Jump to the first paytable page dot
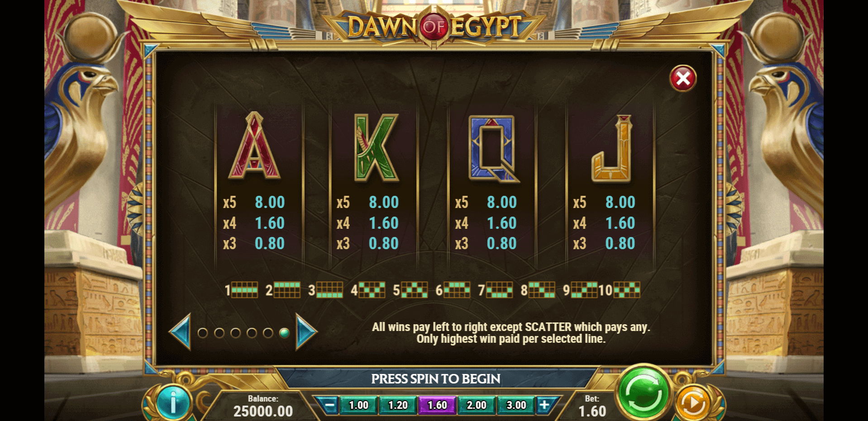868x421 pixels. pyautogui.click(x=203, y=333)
